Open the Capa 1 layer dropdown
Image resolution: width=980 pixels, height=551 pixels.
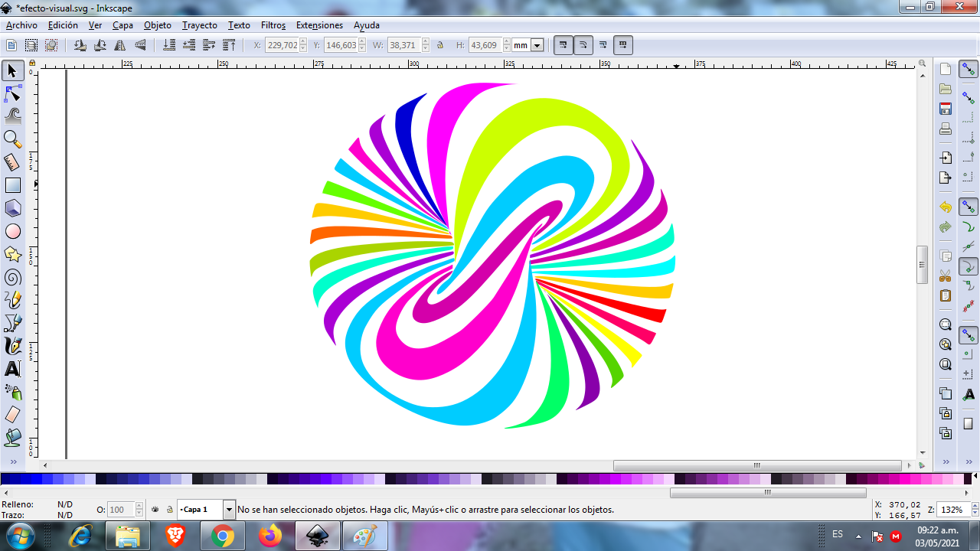tap(229, 509)
